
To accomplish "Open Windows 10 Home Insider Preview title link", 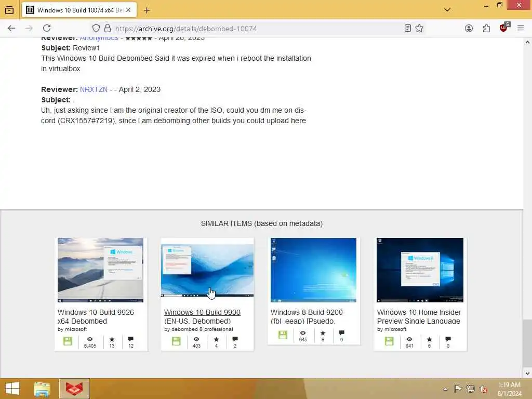I will click(419, 316).
